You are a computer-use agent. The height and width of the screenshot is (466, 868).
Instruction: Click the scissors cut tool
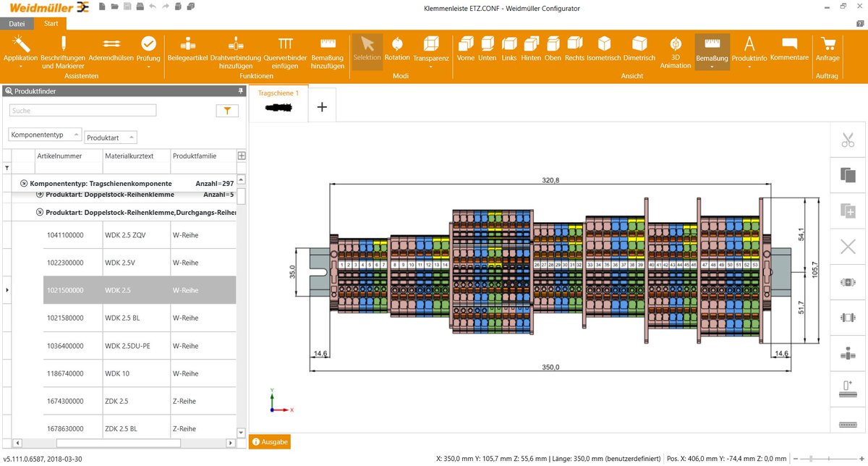(x=848, y=140)
